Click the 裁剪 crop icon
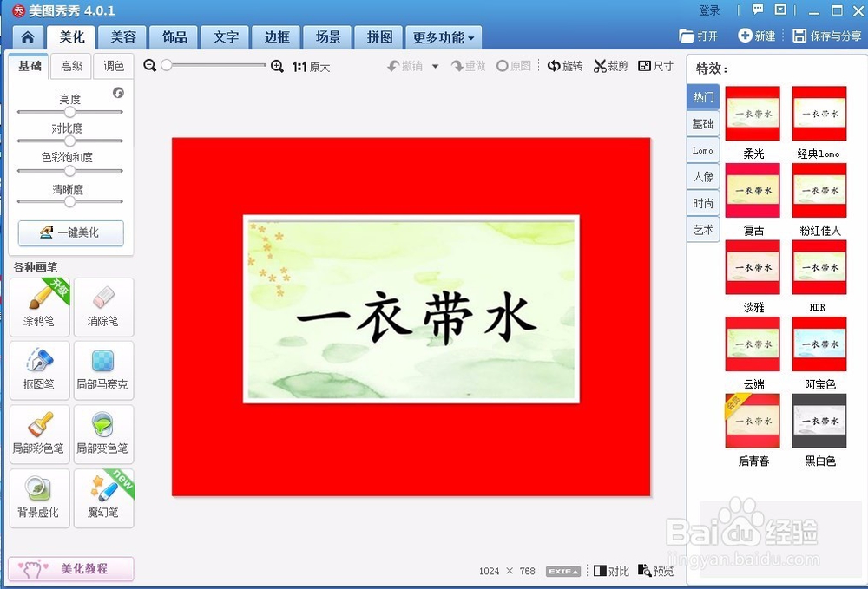868x589 pixels. 610,65
